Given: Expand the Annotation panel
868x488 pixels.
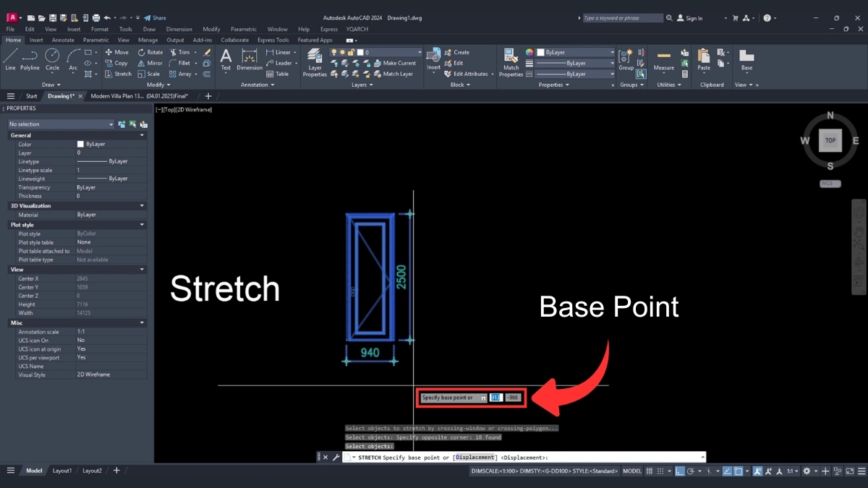Looking at the screenshot, I should click(258, 85).
